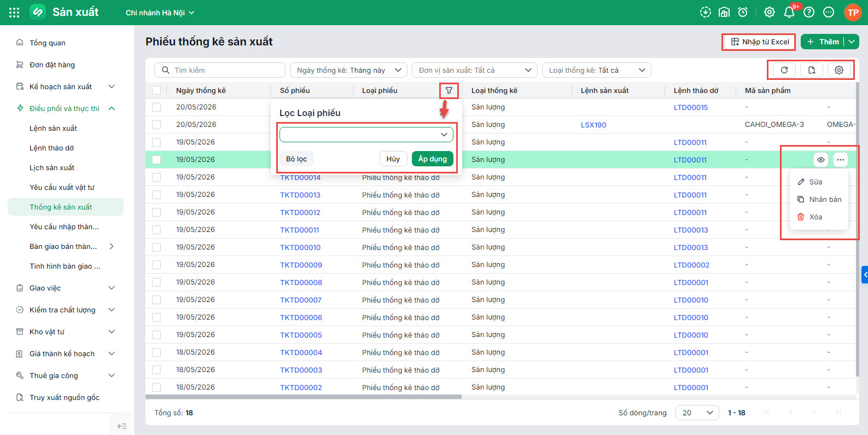Screen dimensions: 868x435
Task: Open table settings gear icon
Action: click(x=839, y=70)
